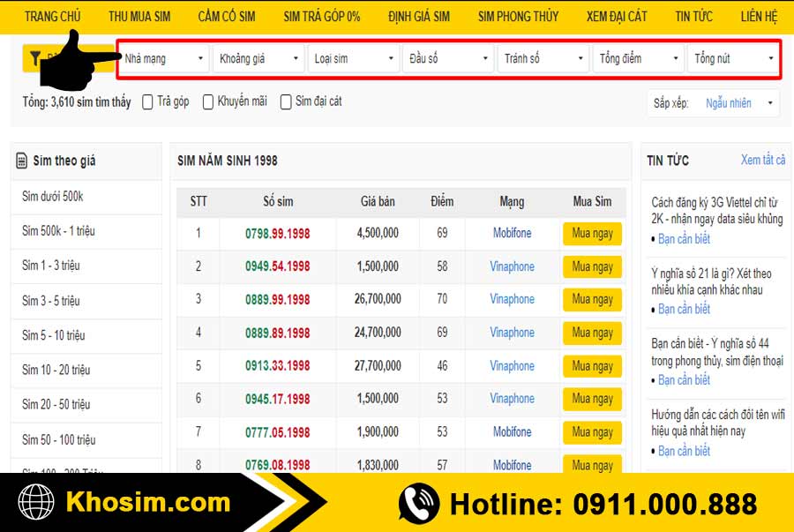Expand the Tổng nút dropdown

click(734, 59)
